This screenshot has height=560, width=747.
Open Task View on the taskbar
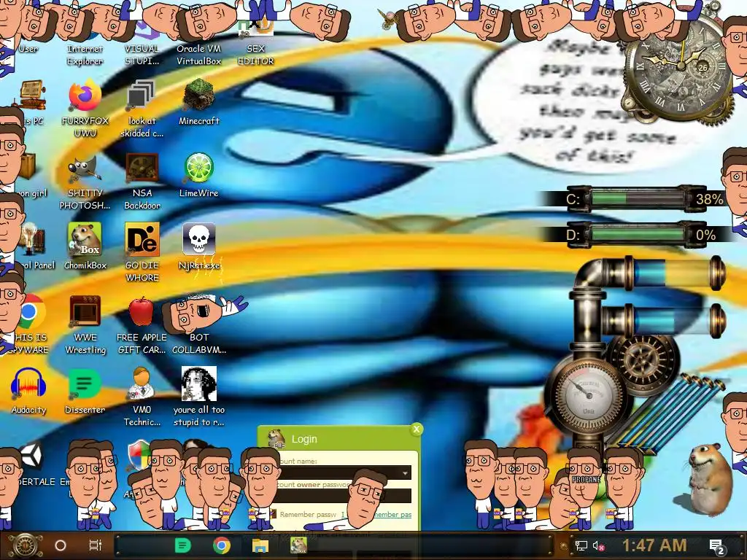(x=96, y=545)
